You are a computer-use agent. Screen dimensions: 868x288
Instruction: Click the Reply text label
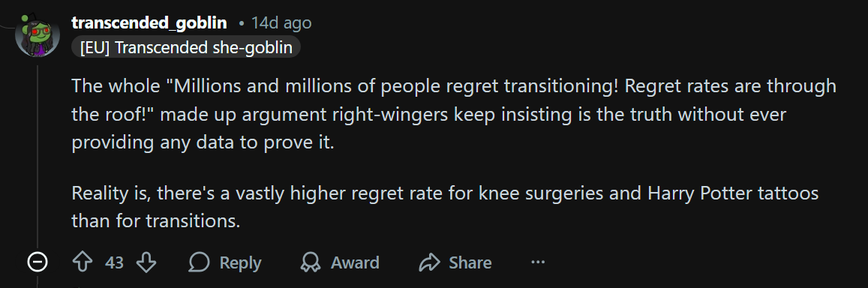tap(240, 262)
